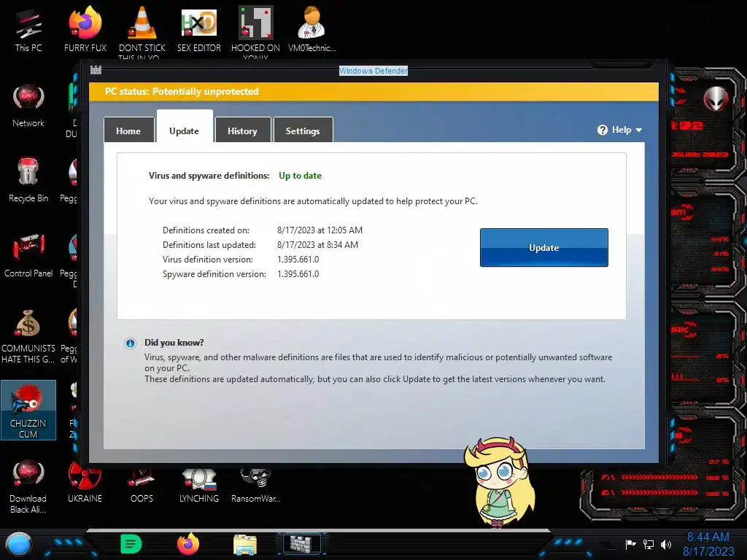The width and height of the screenshot is (747, 560).
Task: Open the HxD icon labeled SEX EDITOR
Action: [x=199, y=29]
